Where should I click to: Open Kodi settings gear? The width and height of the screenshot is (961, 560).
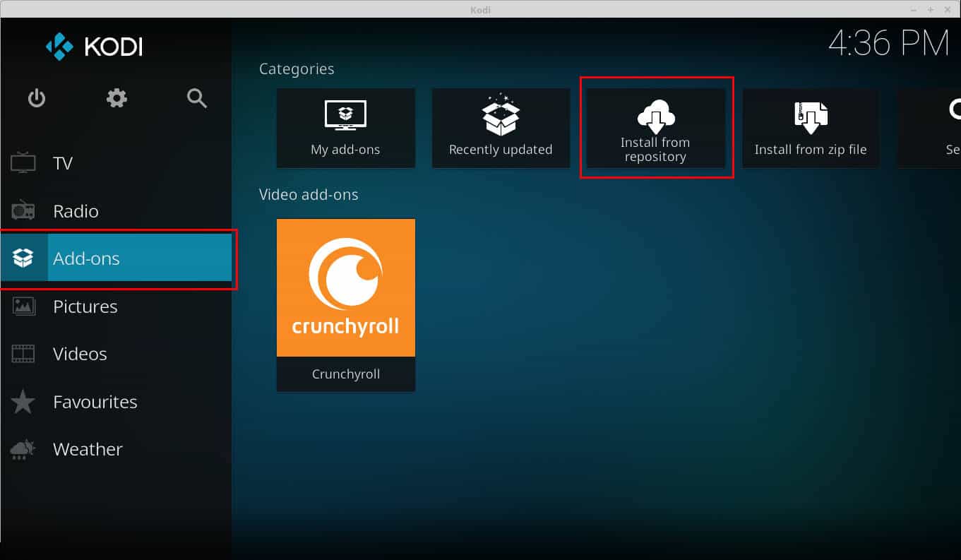[x=117, y=98]
